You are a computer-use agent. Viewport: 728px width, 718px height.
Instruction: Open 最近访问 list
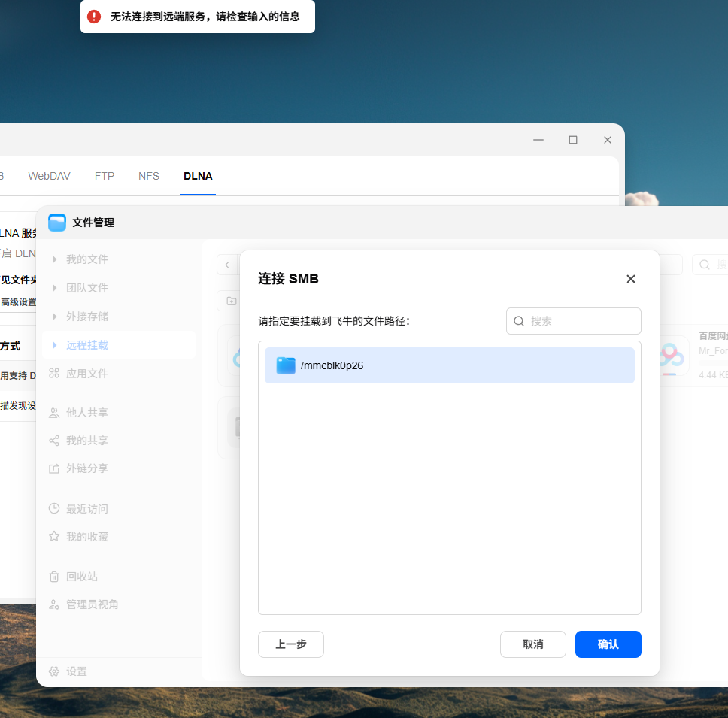(86, 509)
